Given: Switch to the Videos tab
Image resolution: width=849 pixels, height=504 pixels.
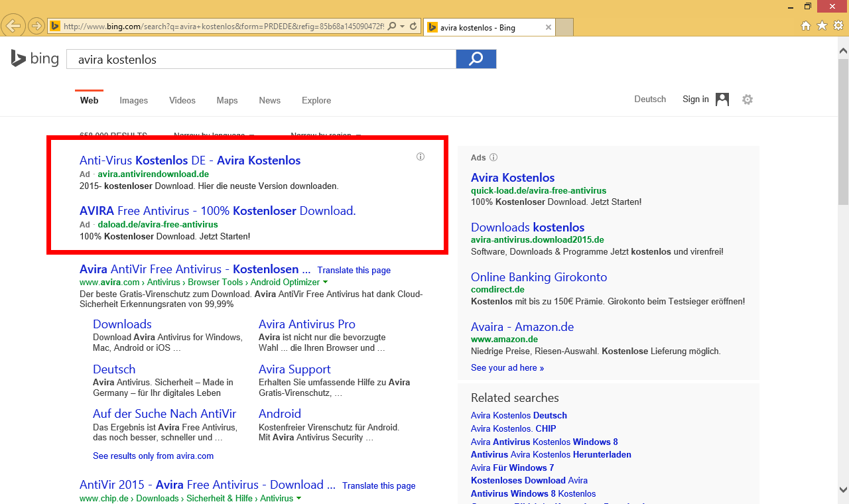Looking at the screenshot, I should [182, 100].
